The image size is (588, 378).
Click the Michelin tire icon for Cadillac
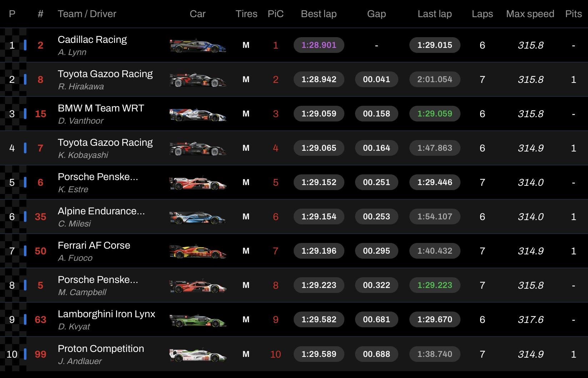(246, 45)
